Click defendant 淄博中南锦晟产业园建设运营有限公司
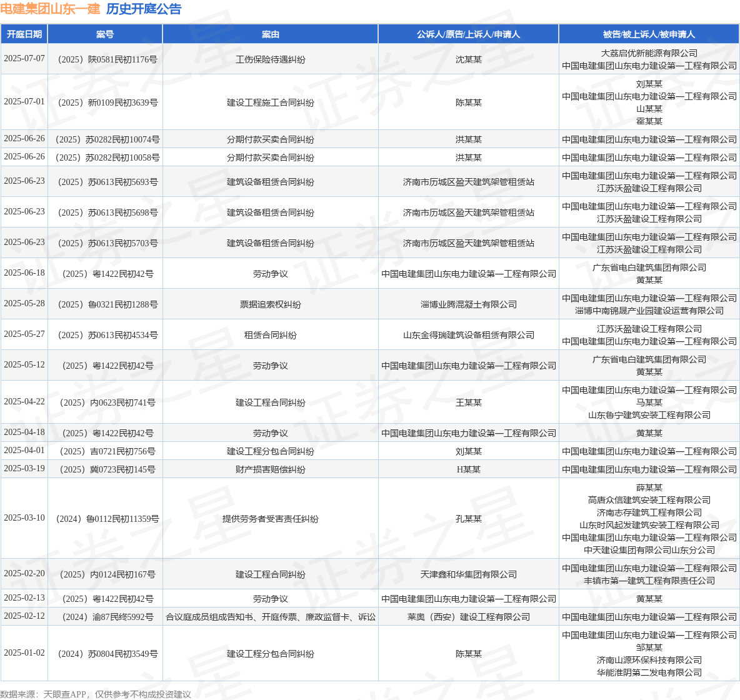The width and height of the screenshot is (740, 700). coord(649,311)
